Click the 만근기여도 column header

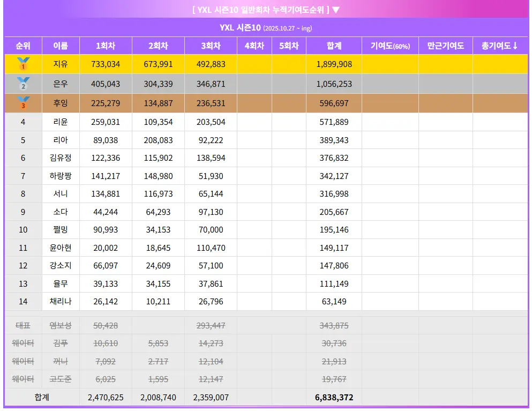(445, 46)
